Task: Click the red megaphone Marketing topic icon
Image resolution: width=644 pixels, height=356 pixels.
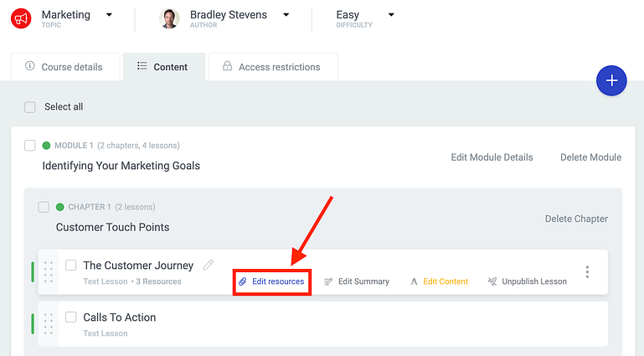Action: point(21,18)
